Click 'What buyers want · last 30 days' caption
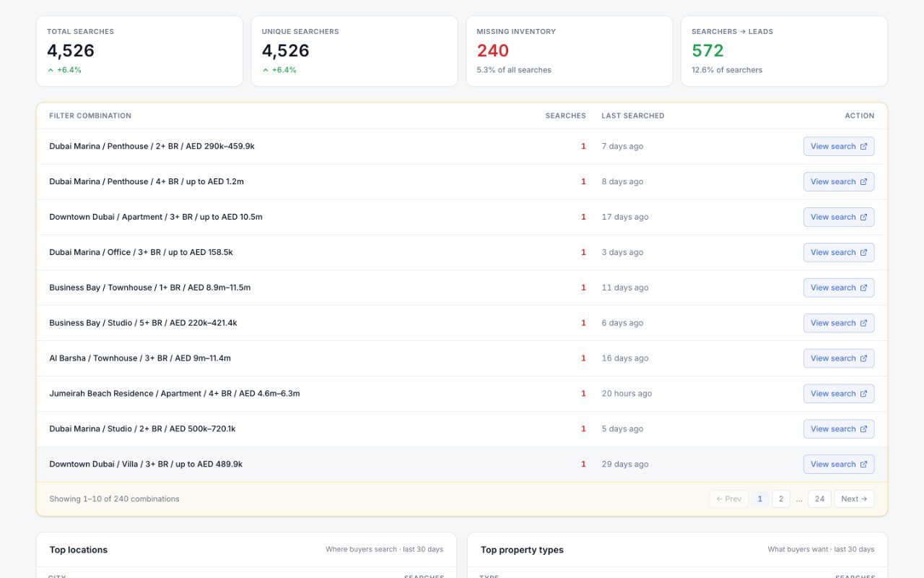 pyautogui.click(x=821, y=550)
